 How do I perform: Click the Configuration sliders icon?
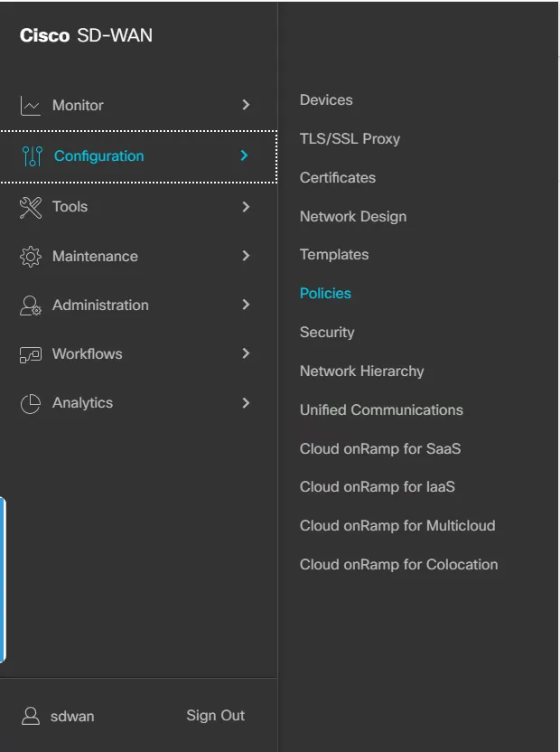[x=32, y=156]
